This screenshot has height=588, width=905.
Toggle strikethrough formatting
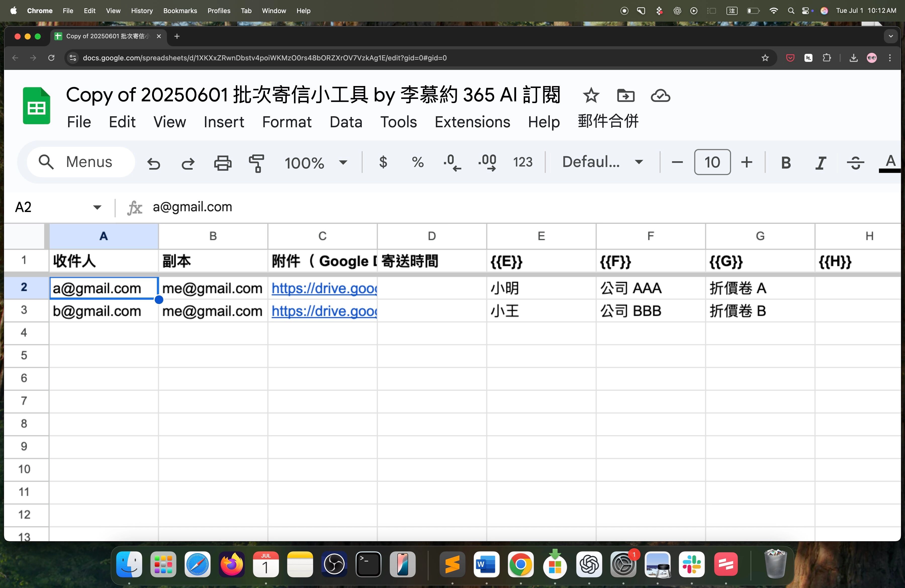(x=855, y=163)
